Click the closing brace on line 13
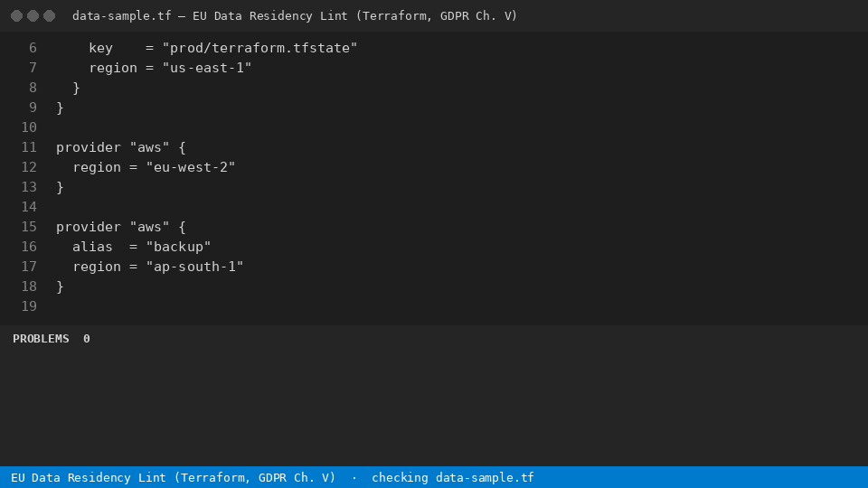 coord(61,188)
